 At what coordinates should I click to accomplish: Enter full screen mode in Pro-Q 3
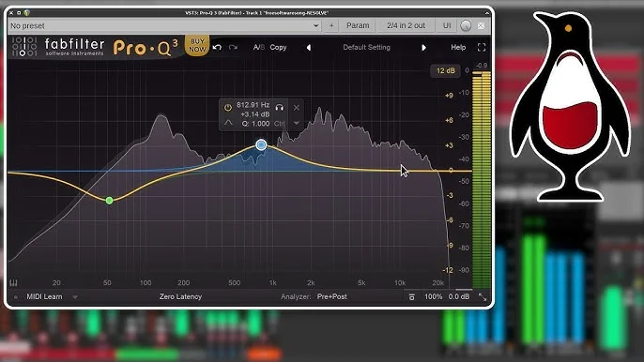(x=482, y=47)
